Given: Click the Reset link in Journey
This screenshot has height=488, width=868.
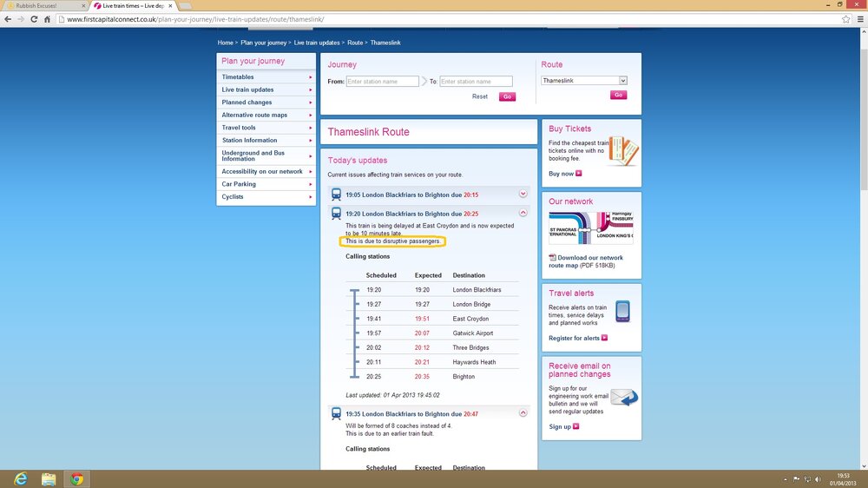Looking at the screenshot, I should (479, 97).
